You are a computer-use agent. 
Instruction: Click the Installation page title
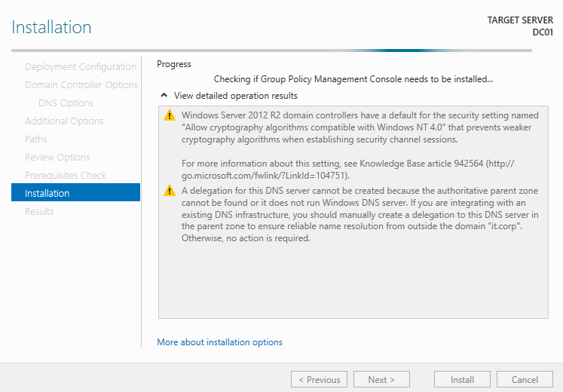51,27
